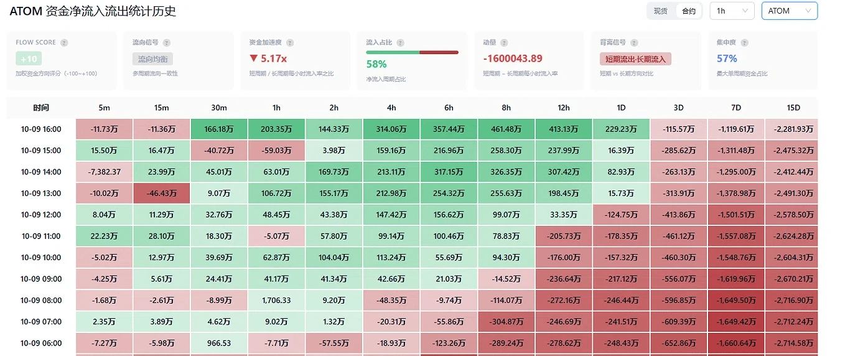Click the -123.26万 cell

(449, 344)
